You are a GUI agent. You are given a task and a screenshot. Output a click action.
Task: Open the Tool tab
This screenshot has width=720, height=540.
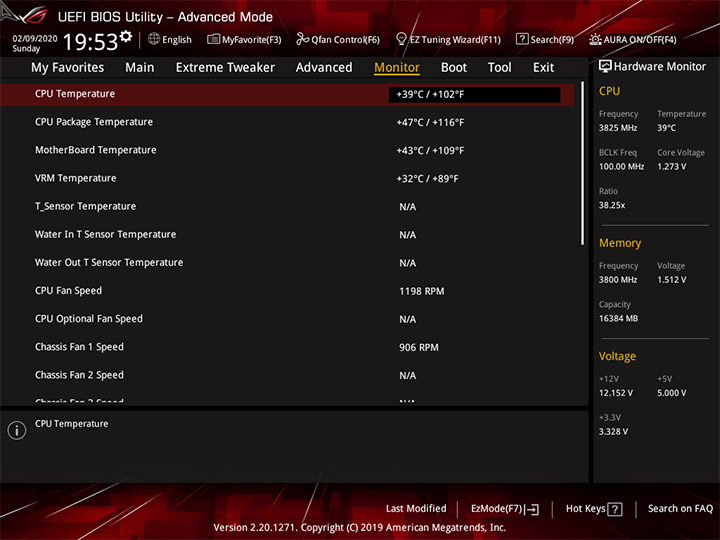click(499, 68)
